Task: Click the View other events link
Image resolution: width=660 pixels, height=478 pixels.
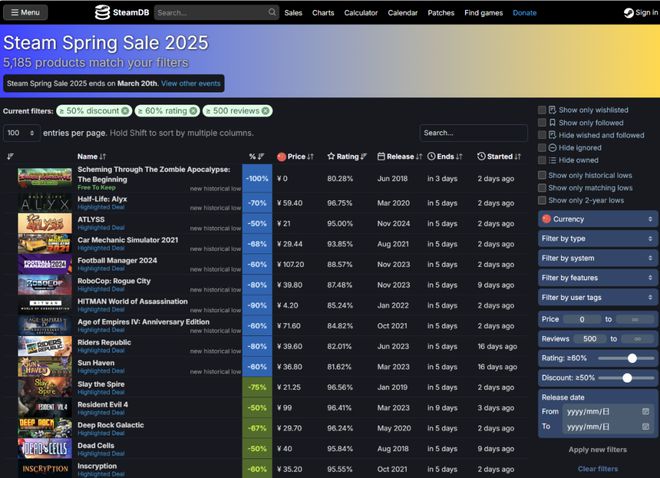Action: pos(191,83)
